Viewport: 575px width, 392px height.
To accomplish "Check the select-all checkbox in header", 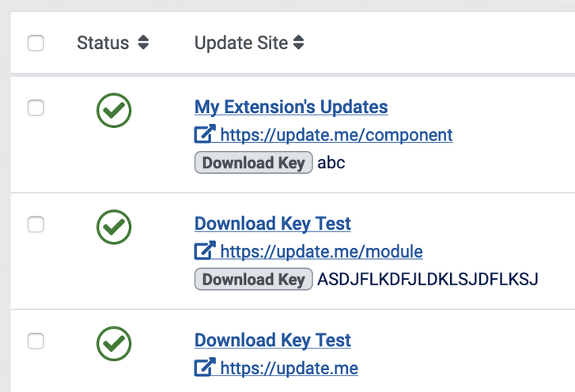I will click(36, 43).
